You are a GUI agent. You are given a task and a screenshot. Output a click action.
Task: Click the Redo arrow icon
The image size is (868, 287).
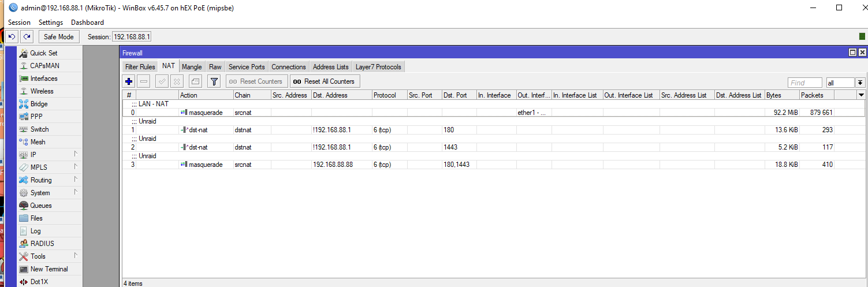27,36
